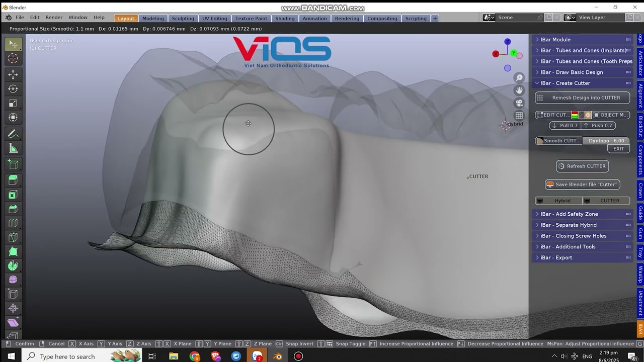Activate the Transform tool
Viewport: 644px width, 362px height.
pos(14,118)
